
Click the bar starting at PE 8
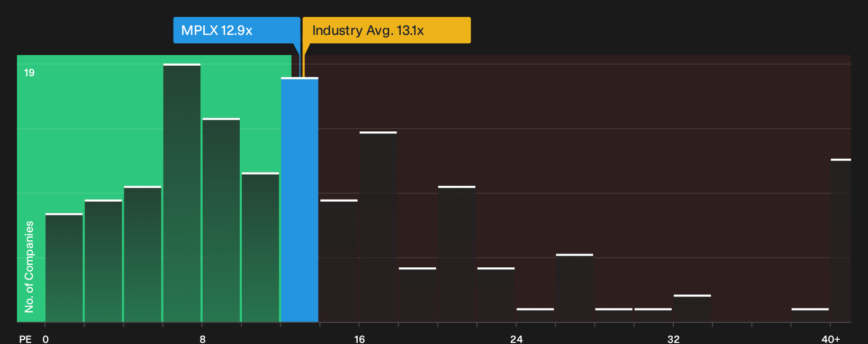tap(221, 220)
